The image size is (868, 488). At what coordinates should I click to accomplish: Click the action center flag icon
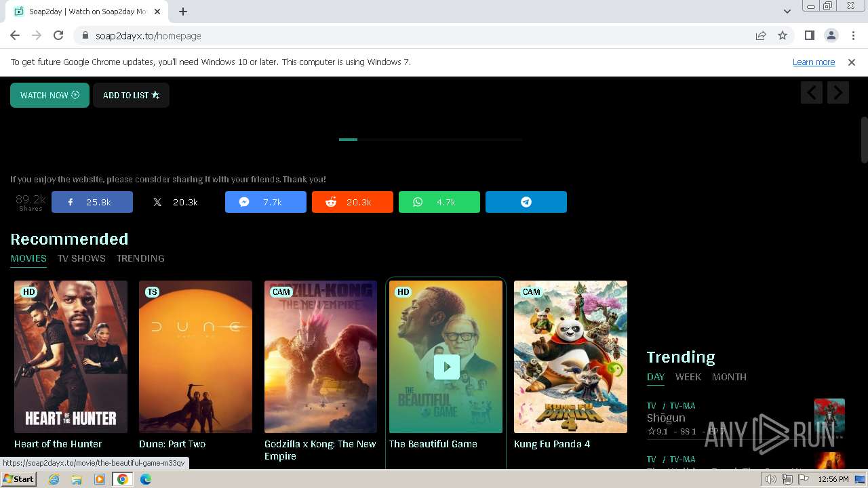click(x=804, y=479)
